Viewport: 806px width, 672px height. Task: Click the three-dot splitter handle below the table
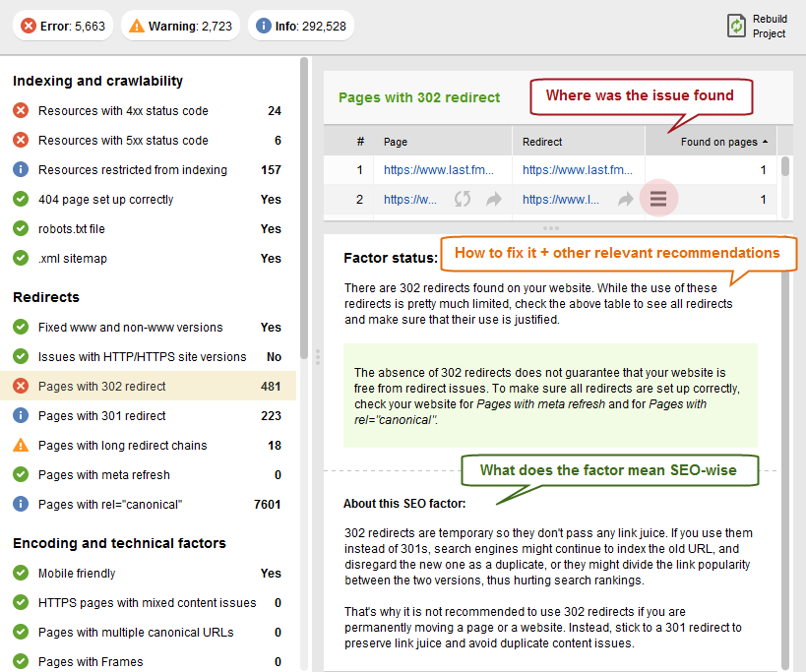550,227
